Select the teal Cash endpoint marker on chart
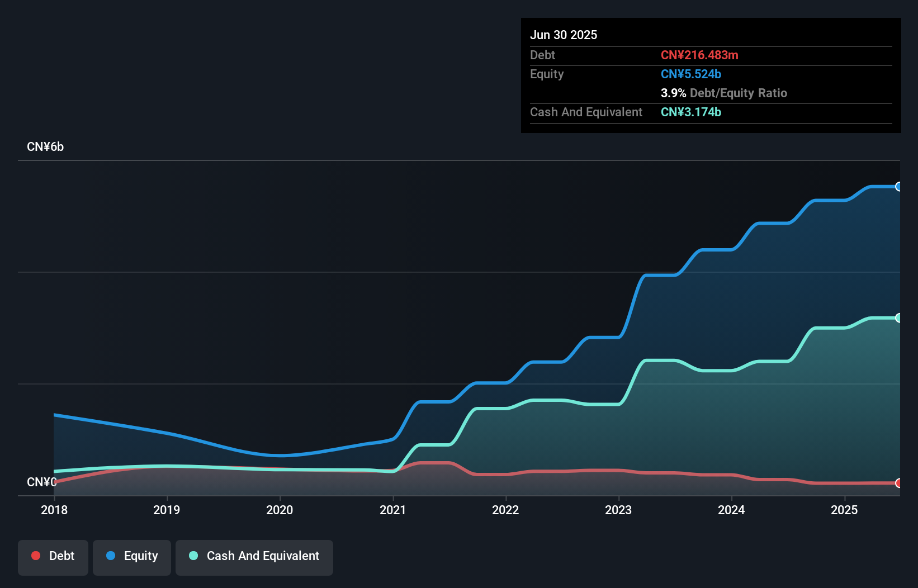 tap(898, 317)
